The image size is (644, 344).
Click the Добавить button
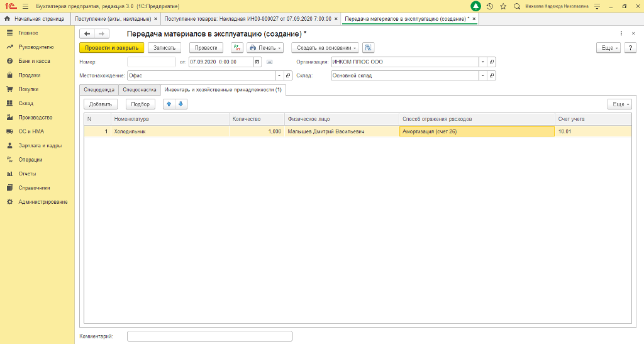click(101, 104)
